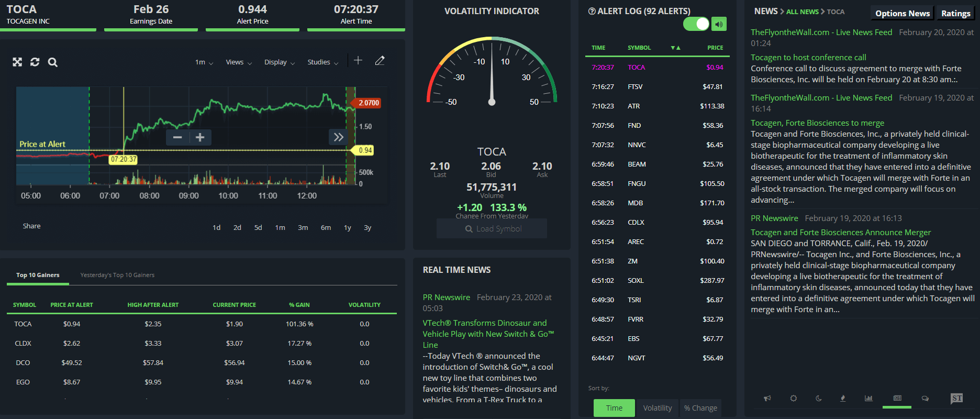
Task: Sort alerts by Volatility button
Action: click(657, 408)
